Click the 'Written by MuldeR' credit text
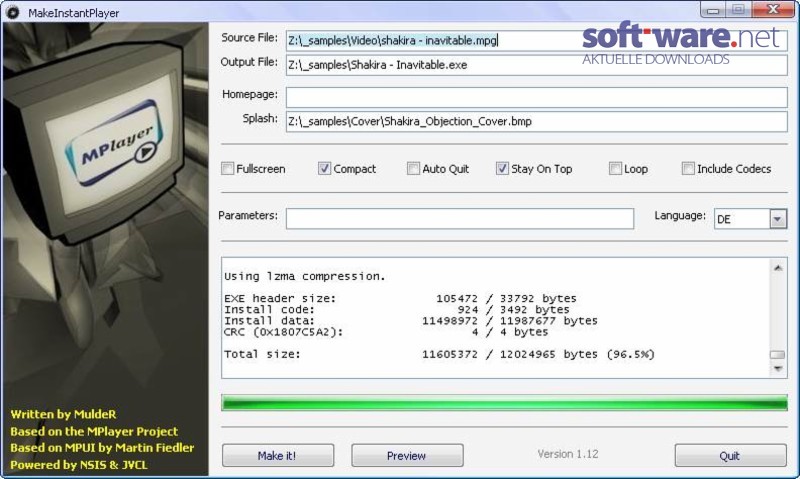This screenshot has height=479, width=800. (63, 414)
